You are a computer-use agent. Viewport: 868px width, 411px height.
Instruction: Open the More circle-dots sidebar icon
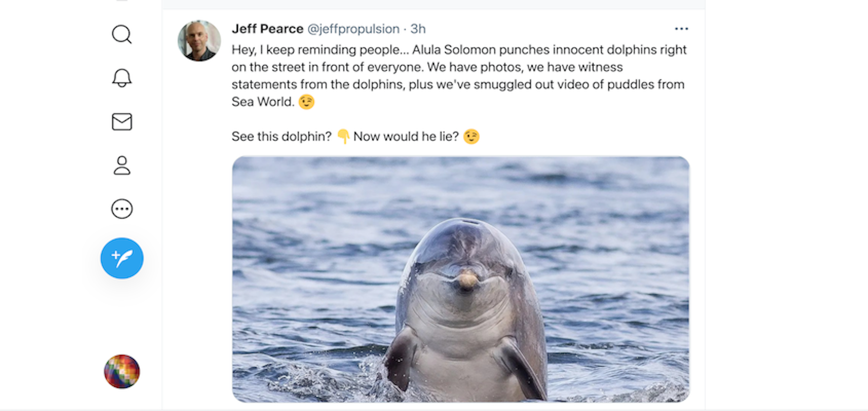click(122, 209)
